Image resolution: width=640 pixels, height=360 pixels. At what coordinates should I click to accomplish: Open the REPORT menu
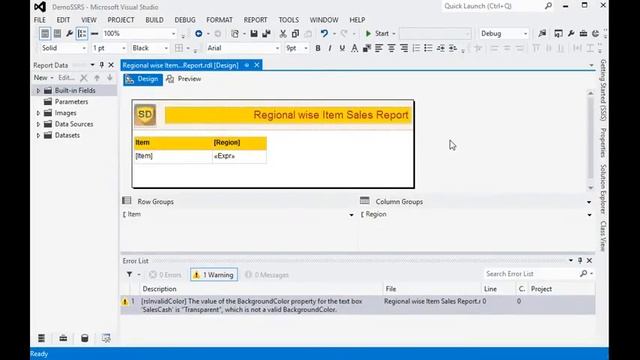(256, 20)
